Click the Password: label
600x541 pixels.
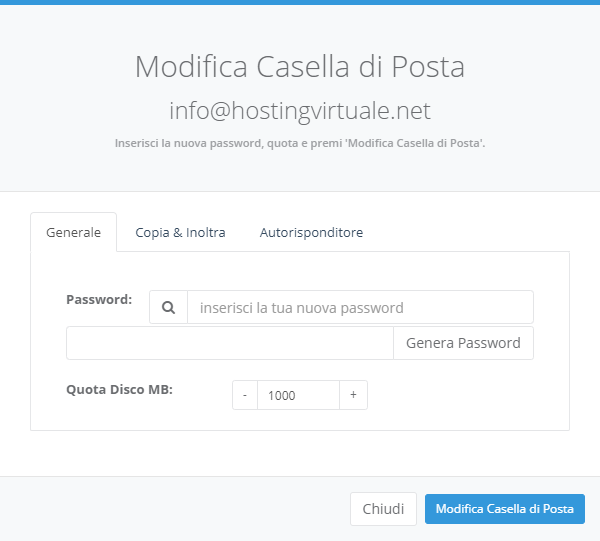pos(99,299)
